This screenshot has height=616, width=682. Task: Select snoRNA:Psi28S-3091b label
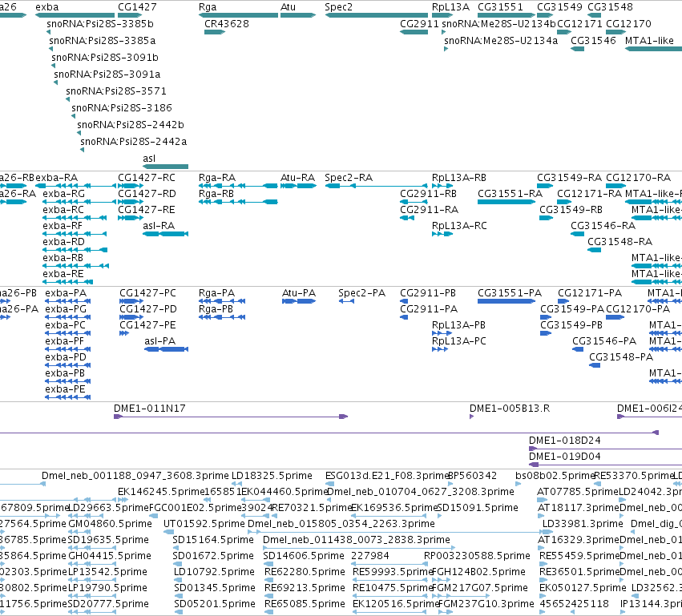tap(105, 58)
